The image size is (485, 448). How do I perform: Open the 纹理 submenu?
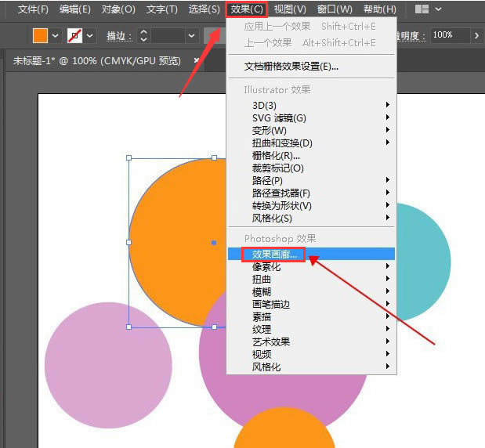312,329
